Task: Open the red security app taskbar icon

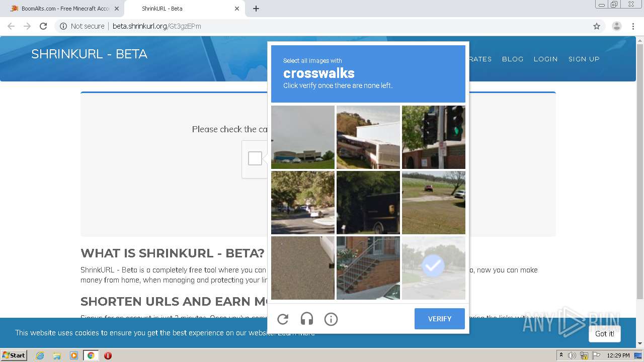Action: pos(108,355)
